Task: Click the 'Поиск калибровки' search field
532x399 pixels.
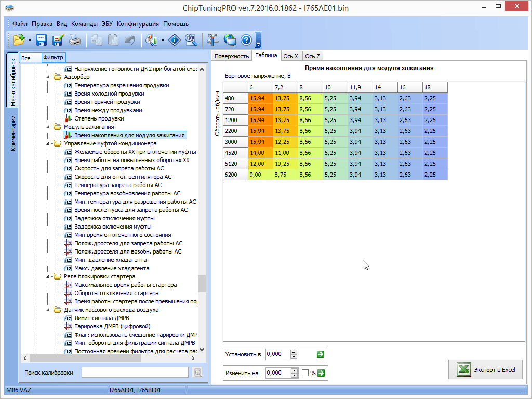Action: 135,373
